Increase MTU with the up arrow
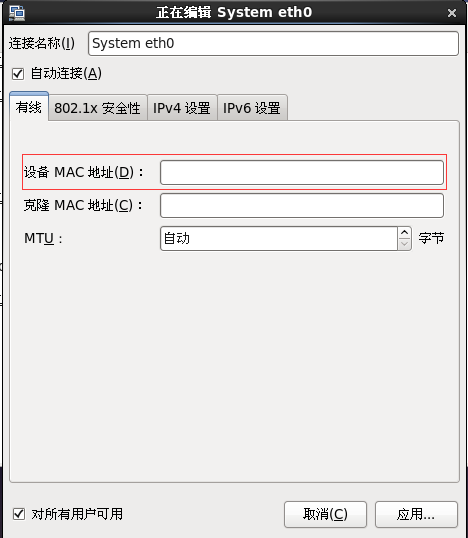Viewport: 468px width, 538px height. tap(405, 233)
